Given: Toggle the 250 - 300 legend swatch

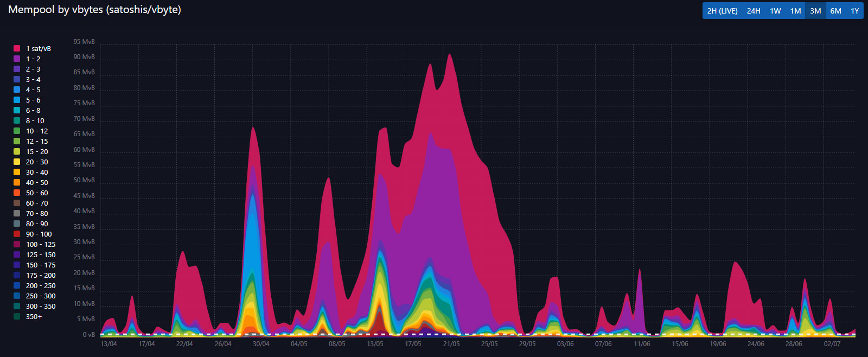Looking at the screenshot, I should pos(17,296).
